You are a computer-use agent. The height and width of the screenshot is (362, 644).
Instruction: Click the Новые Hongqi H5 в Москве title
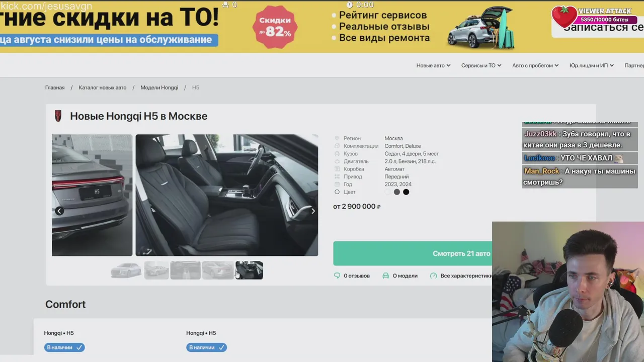(139, 116)
